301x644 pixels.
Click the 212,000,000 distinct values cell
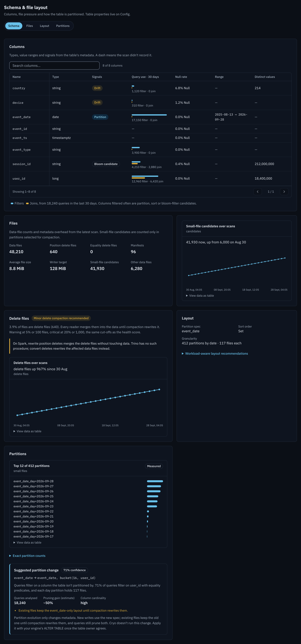[x=264, y=164]
